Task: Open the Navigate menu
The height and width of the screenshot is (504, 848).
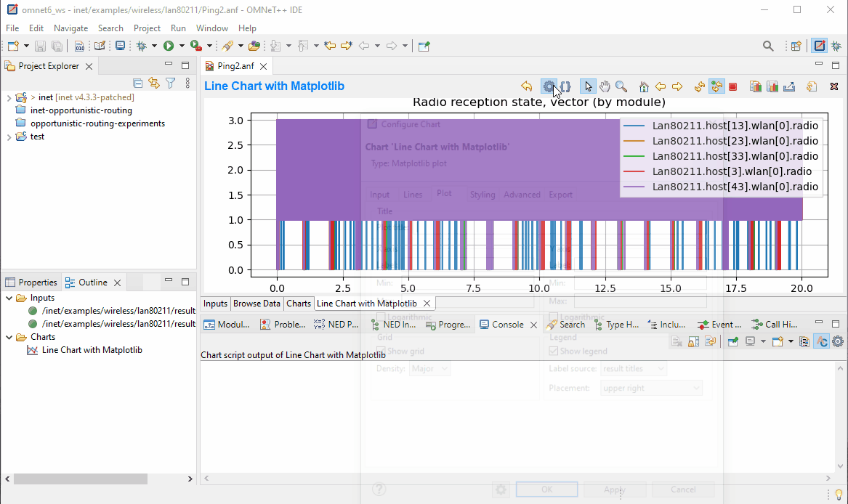Action: 70,28
